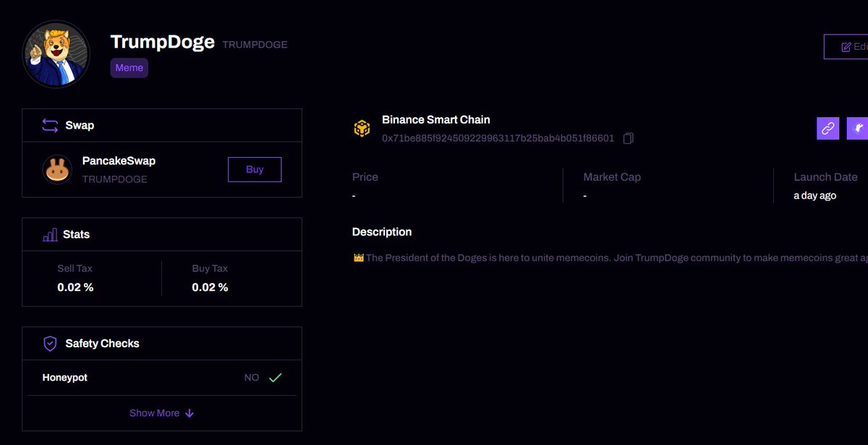Expand safety checks with Show More

coord(161,413)
